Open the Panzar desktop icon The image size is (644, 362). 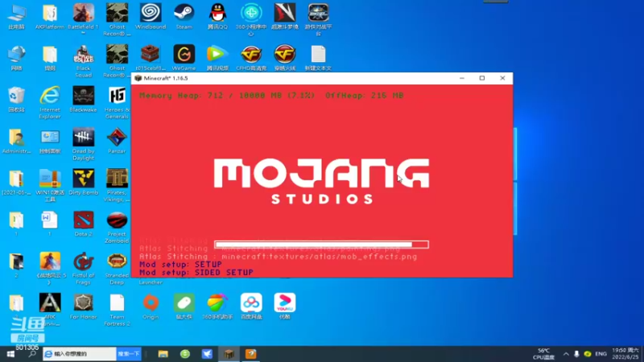pyautogui.click(x=117, y=141)
